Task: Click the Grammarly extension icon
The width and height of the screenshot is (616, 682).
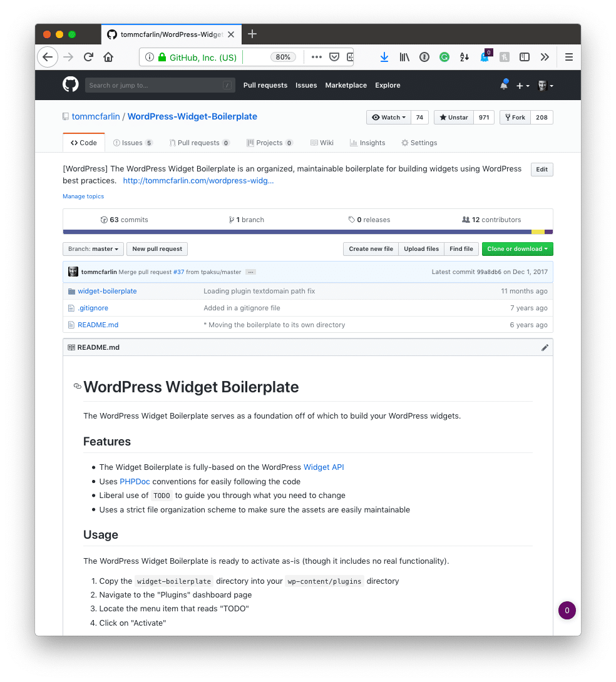Action: pyautogui.click(x=444, y=57)
